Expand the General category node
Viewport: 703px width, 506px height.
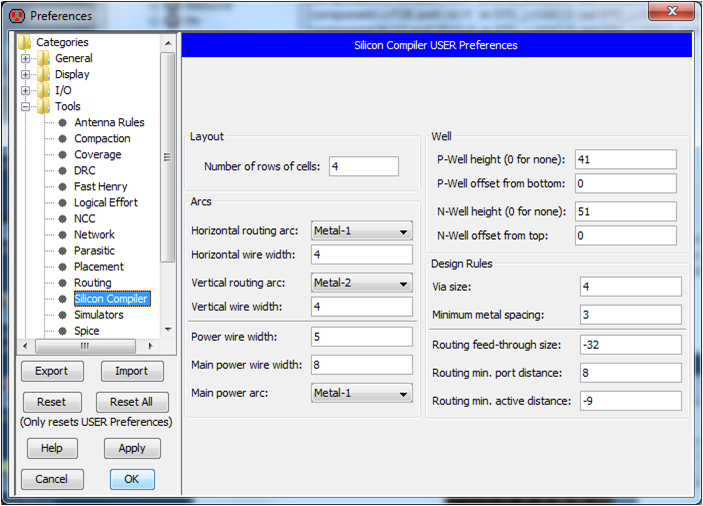(x=26, y=59)
